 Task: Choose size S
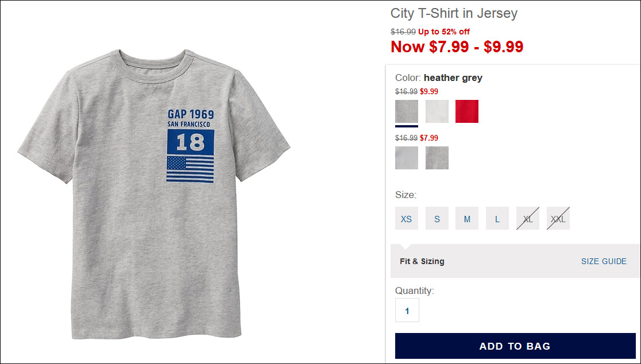click(x=437, y=218)
